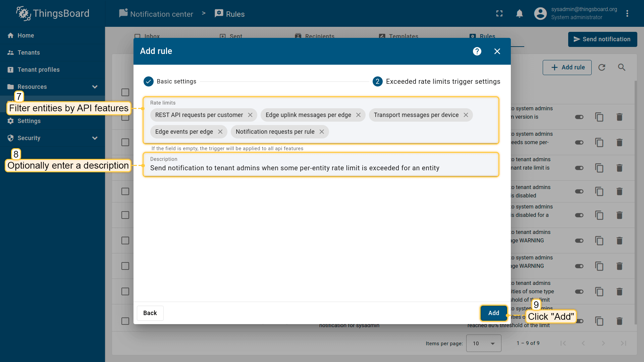Open Items per page dropdown
This screenshot has height=362, width=644.
click(x=483, y=343)
